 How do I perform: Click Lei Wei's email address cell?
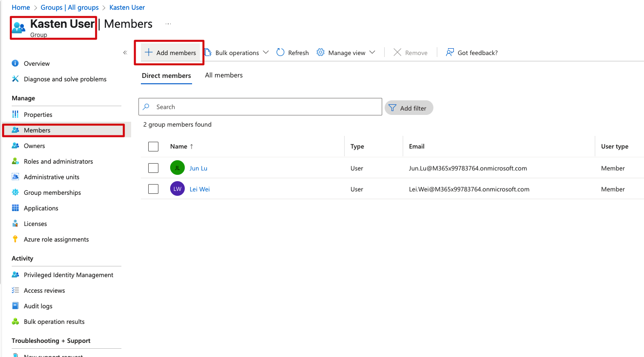coord(469,189)
